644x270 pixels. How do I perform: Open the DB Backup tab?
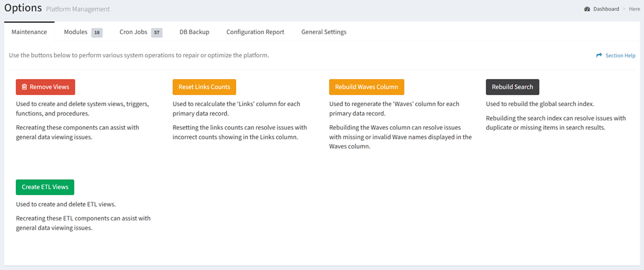[x=194, y=32]
